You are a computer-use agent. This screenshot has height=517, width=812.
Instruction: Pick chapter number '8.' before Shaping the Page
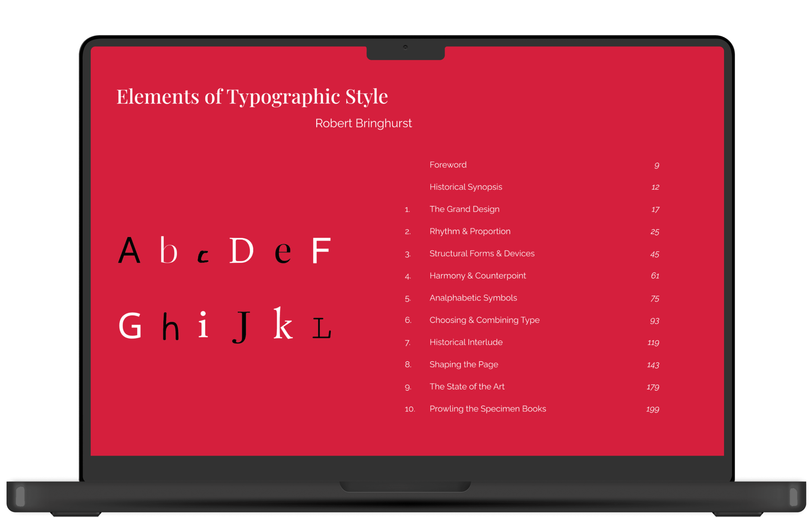tap(408, 365)
